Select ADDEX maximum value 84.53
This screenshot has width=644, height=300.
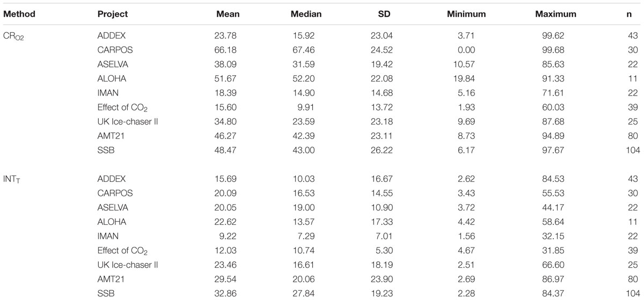(565, 179)
